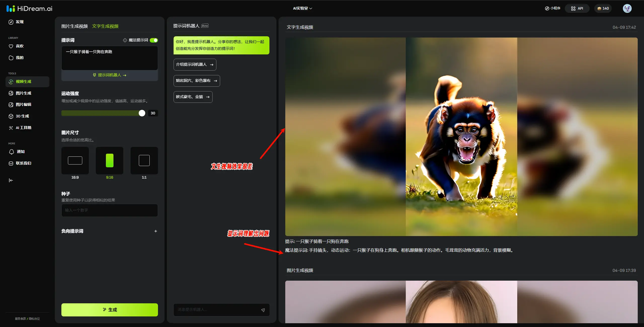Image resolution: width=644 pixels, height=327 pixels.
Task: Select the 1:1 square aspect ratio
Action: pyautogui.click(x=144, y=161)
